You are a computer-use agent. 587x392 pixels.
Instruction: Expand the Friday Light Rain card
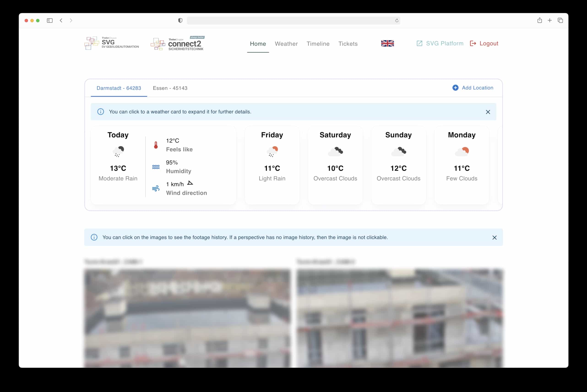272,165
